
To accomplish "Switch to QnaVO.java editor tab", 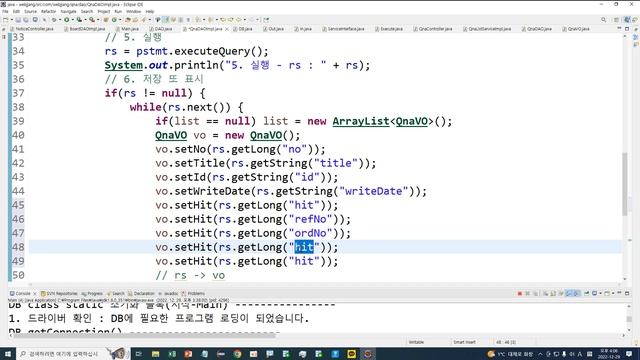I will tap(576, 29).
